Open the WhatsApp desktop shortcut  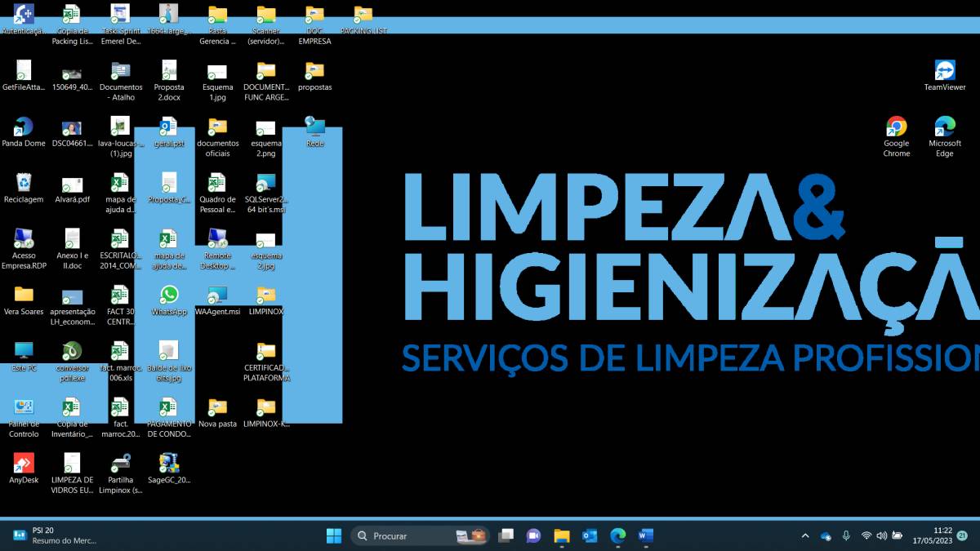[169, 300]
